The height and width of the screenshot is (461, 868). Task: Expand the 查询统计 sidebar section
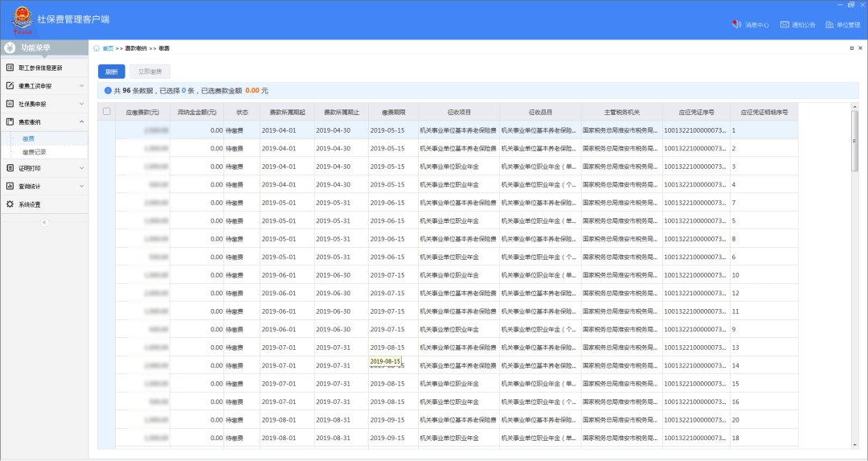(x=81, y=186)
